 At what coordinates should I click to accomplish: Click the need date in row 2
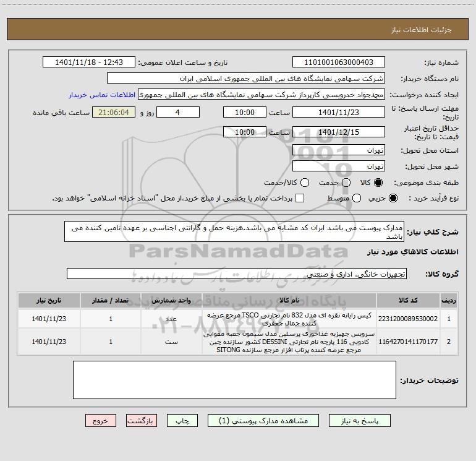(49, 342)
